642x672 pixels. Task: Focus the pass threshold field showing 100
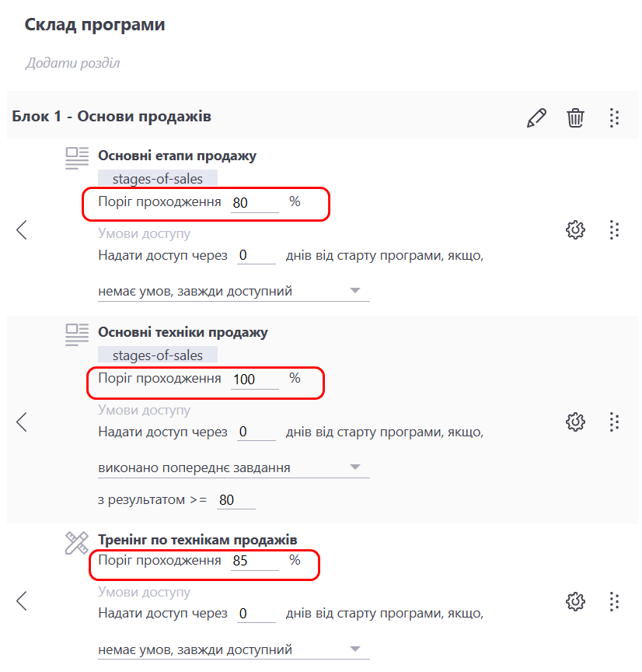click(254, 380)
